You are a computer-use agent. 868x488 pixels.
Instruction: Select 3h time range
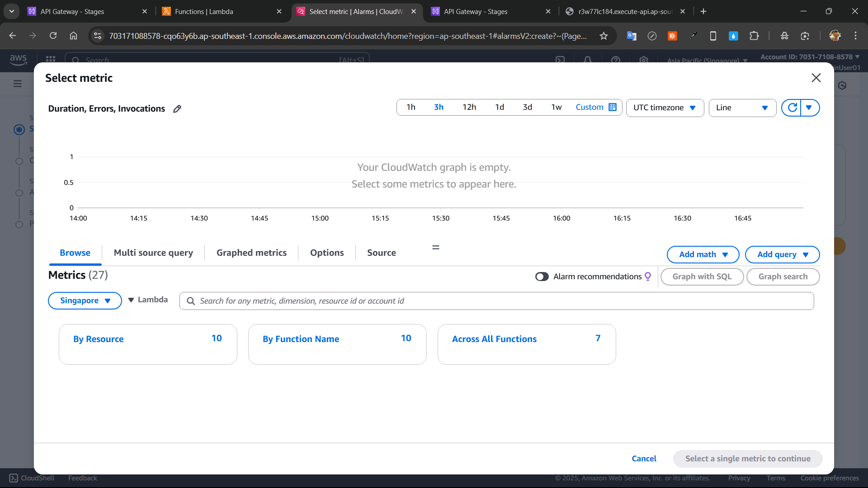click(x=439, y=107)
